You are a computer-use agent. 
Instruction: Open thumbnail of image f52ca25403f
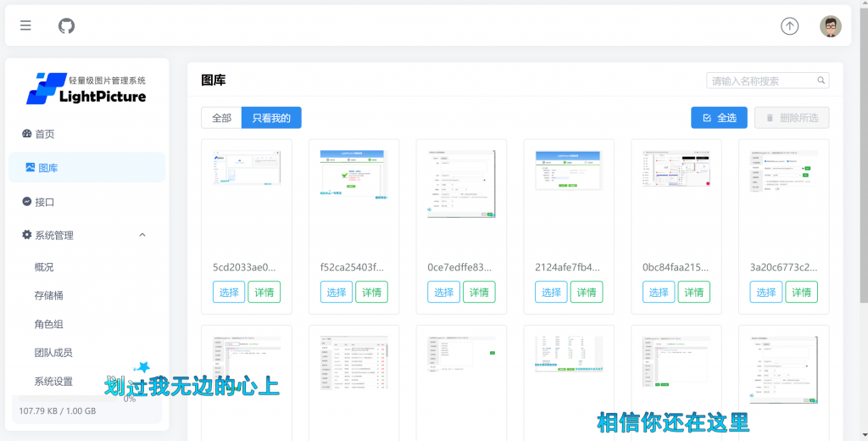353,175
